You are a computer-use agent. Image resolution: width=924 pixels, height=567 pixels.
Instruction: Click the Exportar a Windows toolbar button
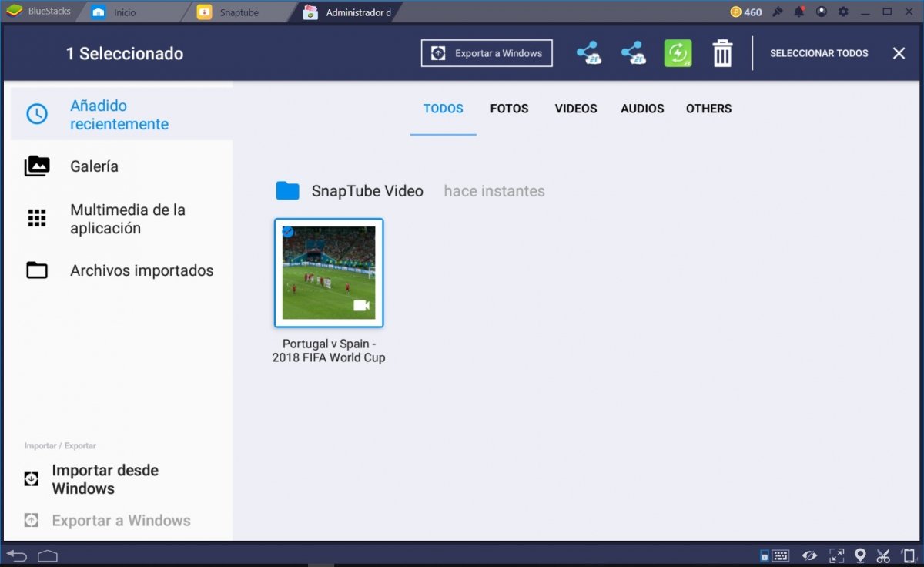coord(487,53)
